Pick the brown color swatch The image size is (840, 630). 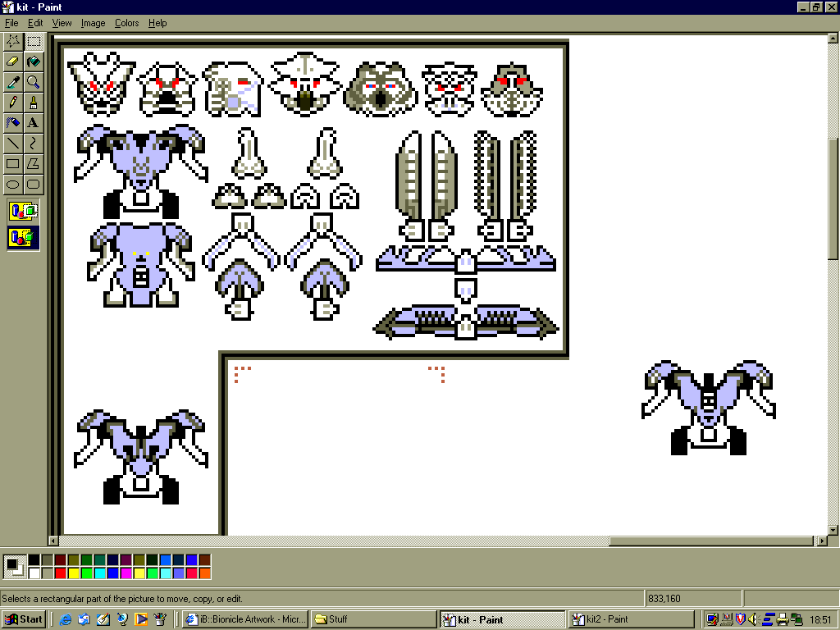click(x=204, y=560)
